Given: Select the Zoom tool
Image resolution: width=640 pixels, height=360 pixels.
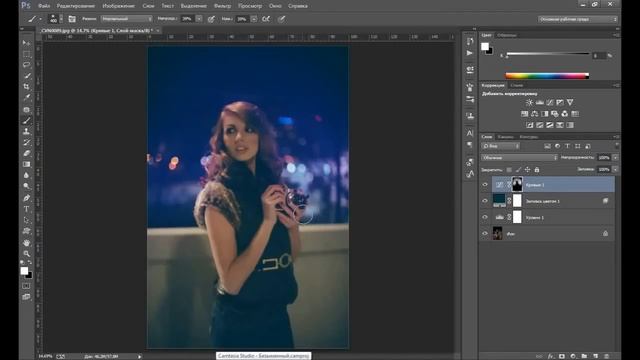Looking at the screenshot, I should [x=27, y=253].
